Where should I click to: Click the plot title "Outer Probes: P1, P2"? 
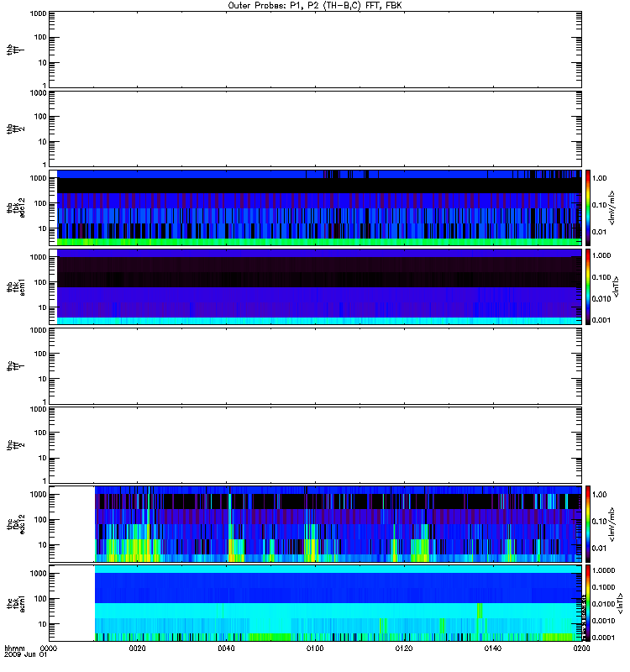[315, 5]
